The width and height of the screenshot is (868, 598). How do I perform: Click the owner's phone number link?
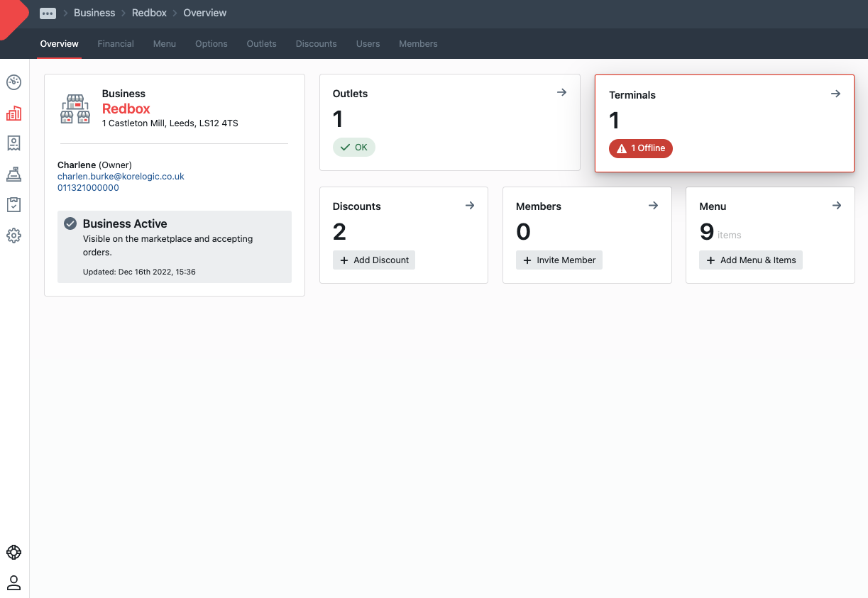coord(88,188)
